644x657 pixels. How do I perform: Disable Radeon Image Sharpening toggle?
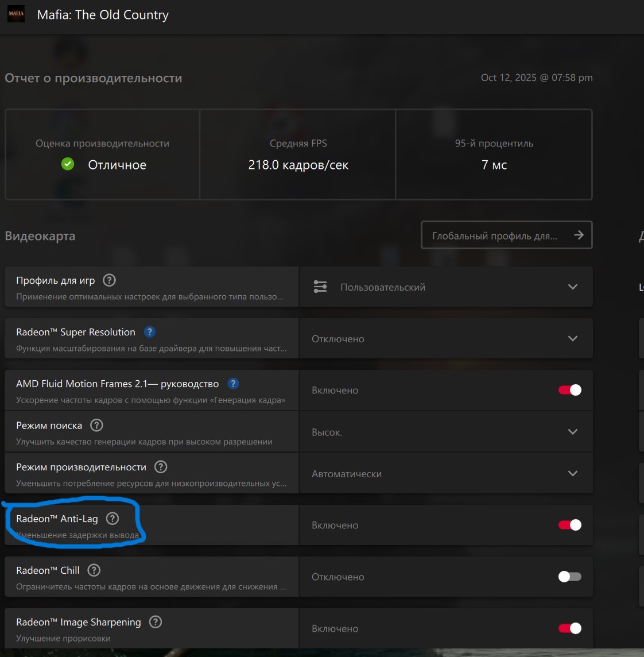570,628
